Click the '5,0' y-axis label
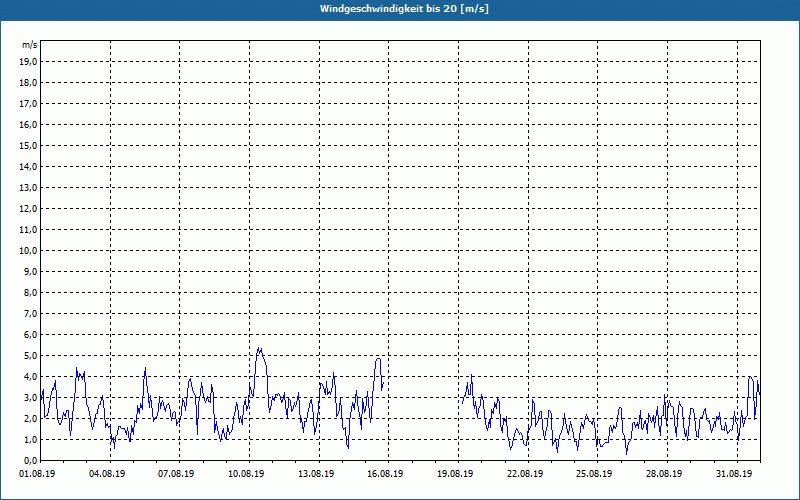Image resolution: width=800 pixels, height=500 pixels. click(31, 356)
